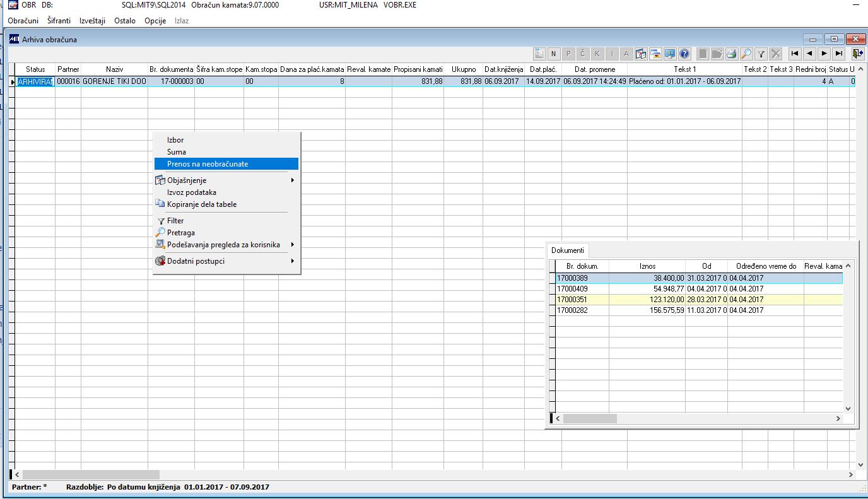Viewport: 868px width, 499px height.
Task: Choose Kopiranje dela tabele entry
Action: tap(226, 204)
